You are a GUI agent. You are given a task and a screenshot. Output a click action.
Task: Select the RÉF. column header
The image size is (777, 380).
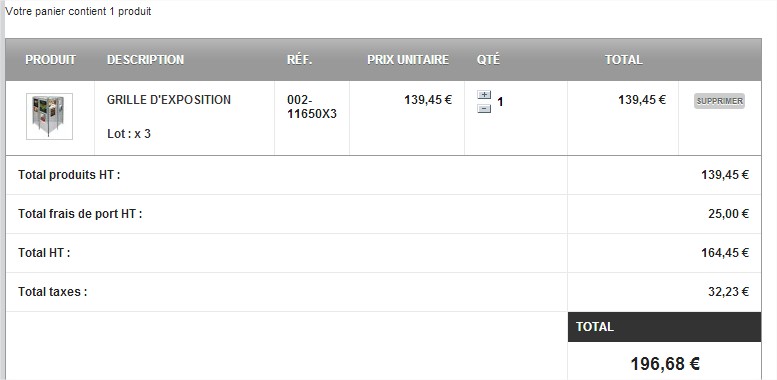[x=300, y=60]
